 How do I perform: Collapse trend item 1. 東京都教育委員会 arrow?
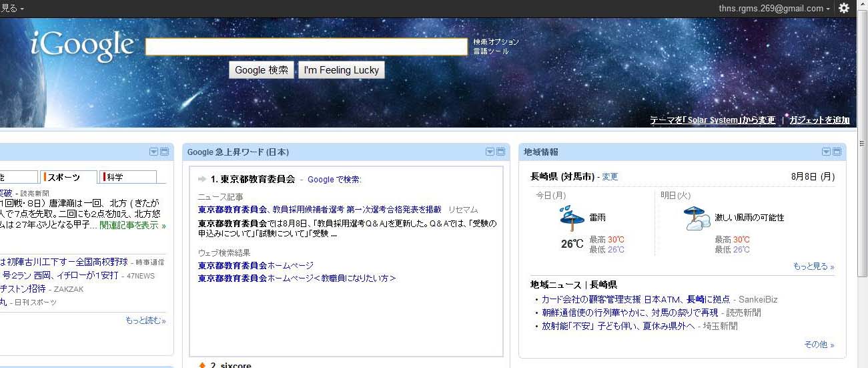coord(202,180)
